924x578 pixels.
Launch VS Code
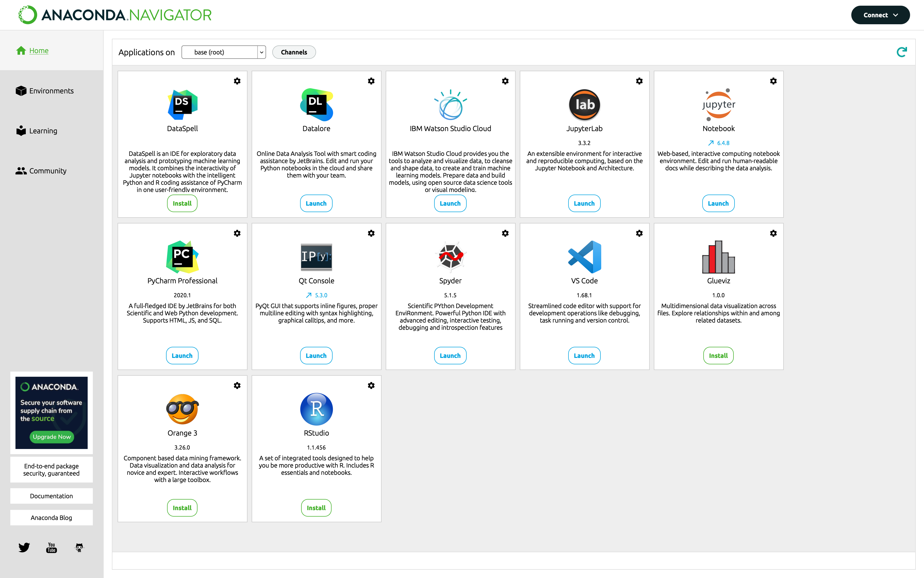(584, 356)
